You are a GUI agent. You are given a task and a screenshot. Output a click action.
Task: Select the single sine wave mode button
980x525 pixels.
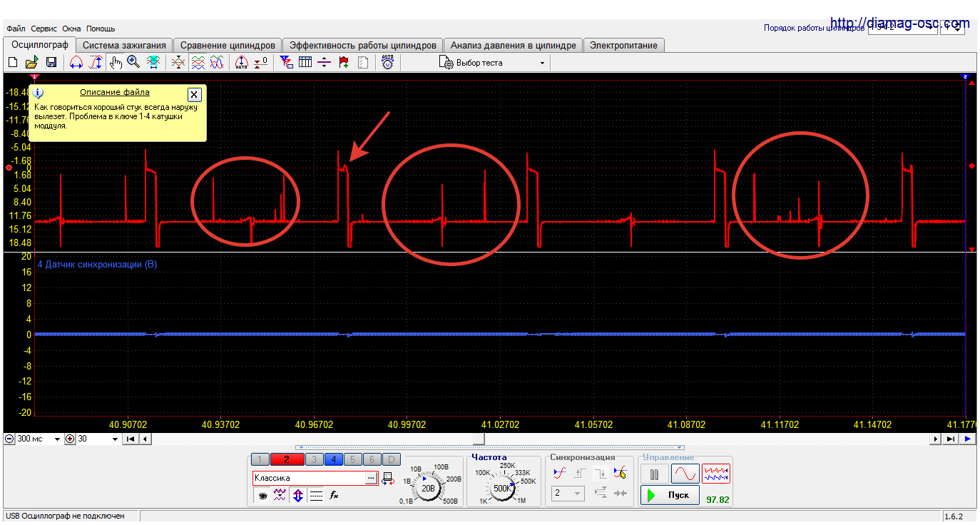[685, 474]
